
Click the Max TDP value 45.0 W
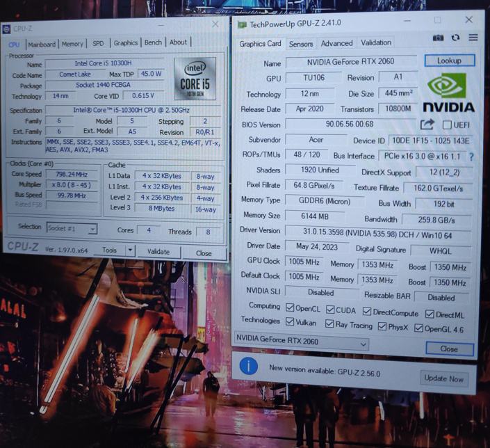(152, 74)
